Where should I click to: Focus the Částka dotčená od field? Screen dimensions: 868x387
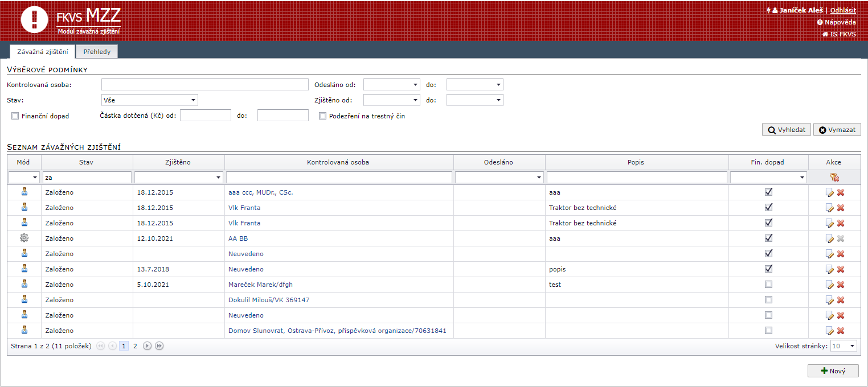(x=206, y=116)
